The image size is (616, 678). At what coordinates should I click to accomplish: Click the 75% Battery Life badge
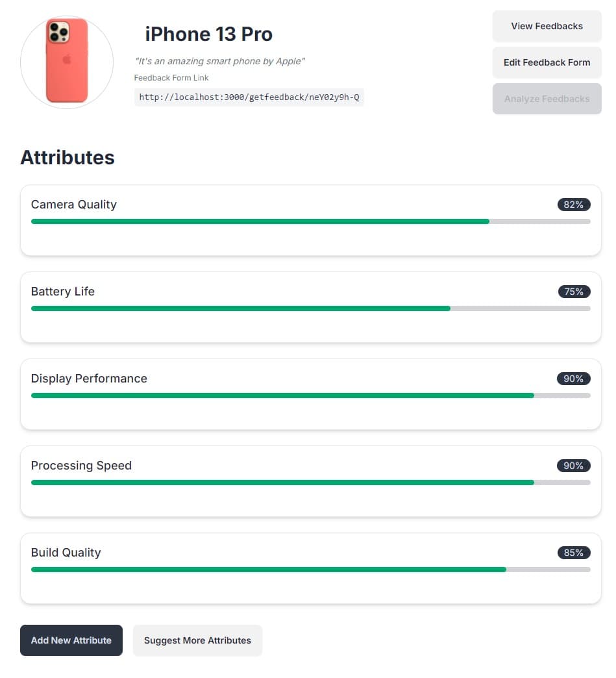pos(574,292)
